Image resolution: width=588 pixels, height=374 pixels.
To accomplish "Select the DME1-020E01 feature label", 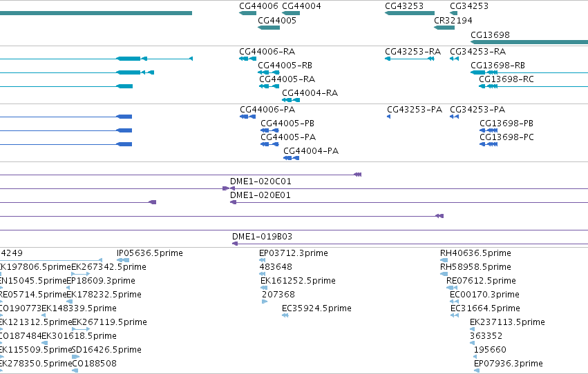I will pyautogui.click(x=260, y=195).
